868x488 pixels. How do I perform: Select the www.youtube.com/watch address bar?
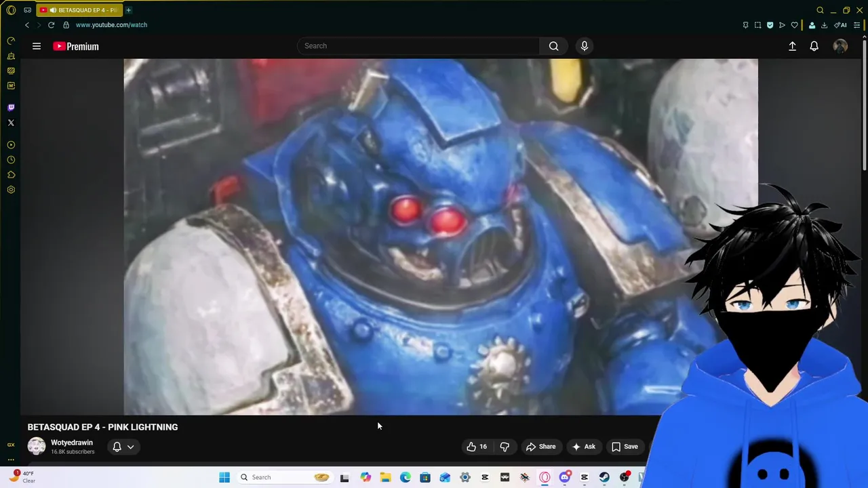coord(111,25)
